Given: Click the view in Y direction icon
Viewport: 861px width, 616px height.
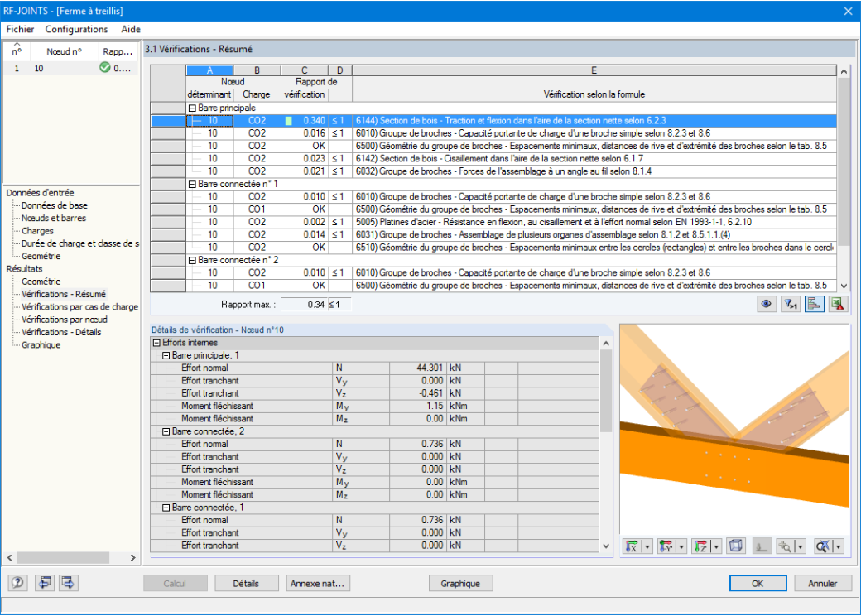Looking at the screenshot, I should point(666,546).
